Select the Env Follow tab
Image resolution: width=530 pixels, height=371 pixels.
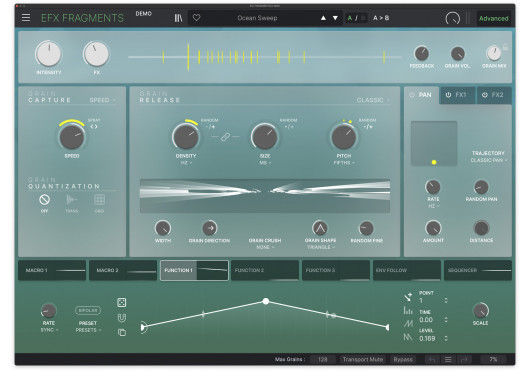tap(407, 270)
